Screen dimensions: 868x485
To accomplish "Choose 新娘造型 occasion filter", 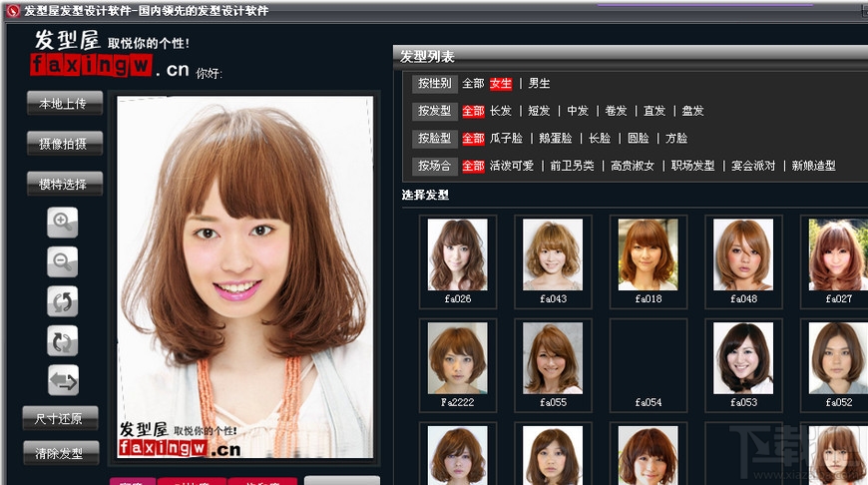I will click(813, 166).
